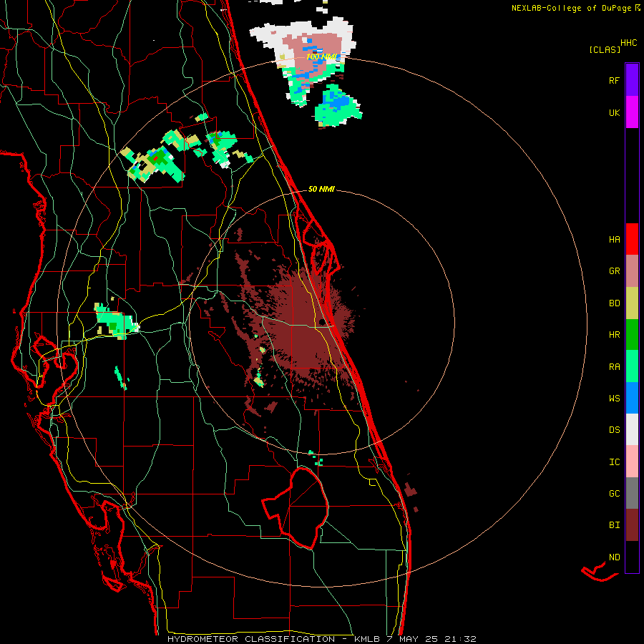Click the GC legend label
This screenshot has height=644, width=644.
pyautogui.click(x=614, y=494)
